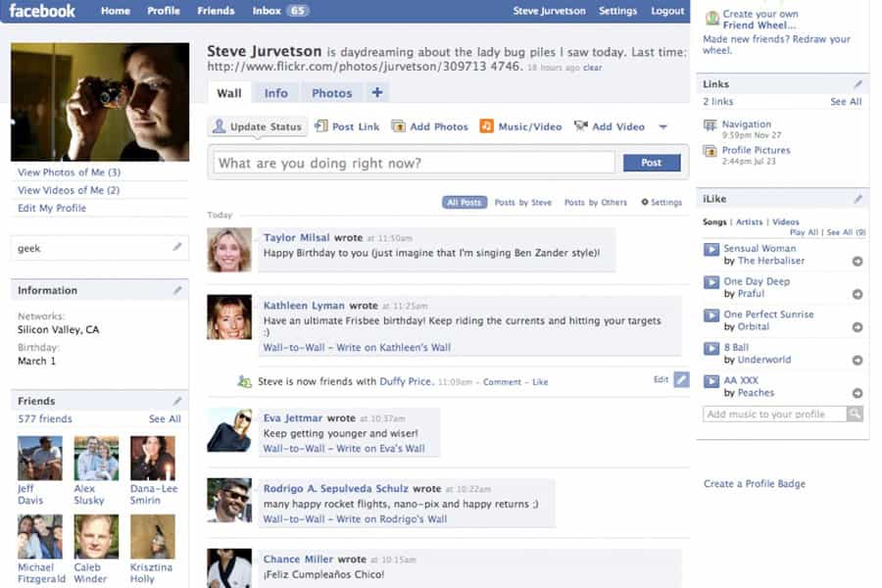Click the Music/Video orange icon

(x=486, y=126)
